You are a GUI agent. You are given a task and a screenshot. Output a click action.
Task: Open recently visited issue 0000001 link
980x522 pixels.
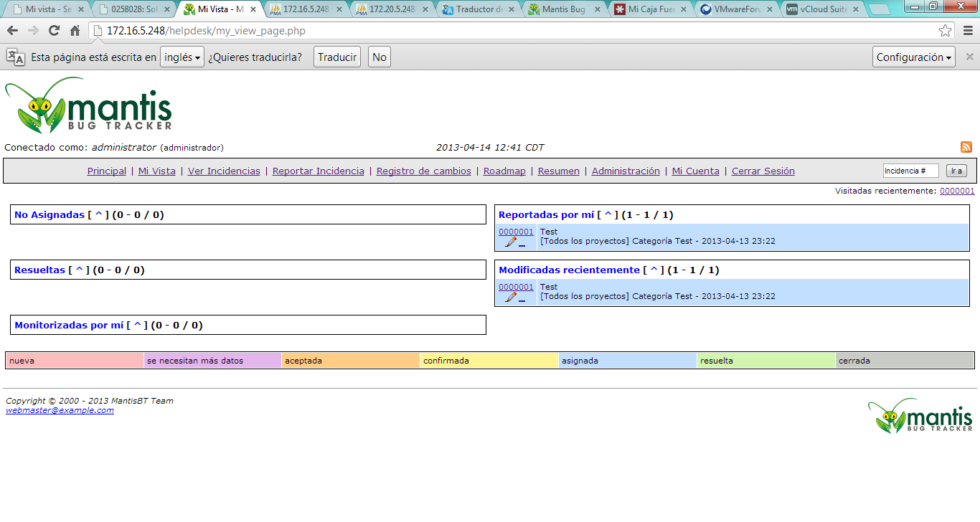pos(957,191)
